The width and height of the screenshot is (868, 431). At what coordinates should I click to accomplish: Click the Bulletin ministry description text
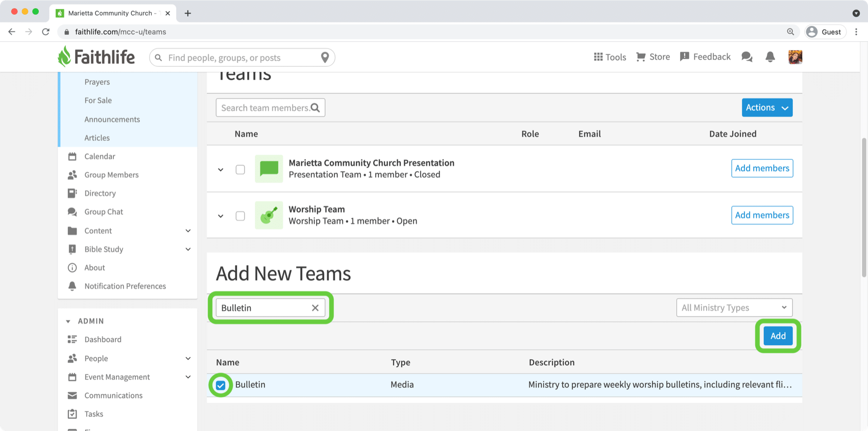pos(660,385)
